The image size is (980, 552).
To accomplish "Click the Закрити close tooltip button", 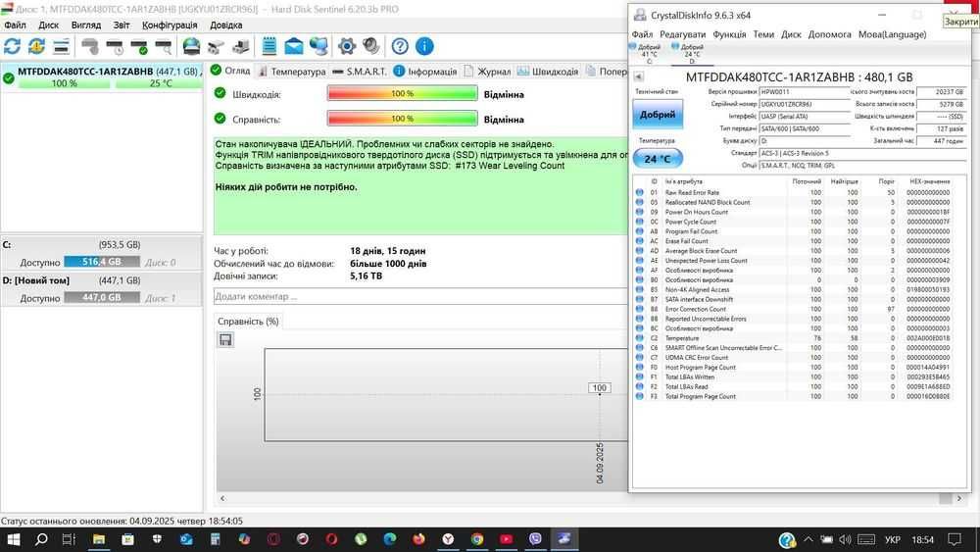I will point(960,22).
